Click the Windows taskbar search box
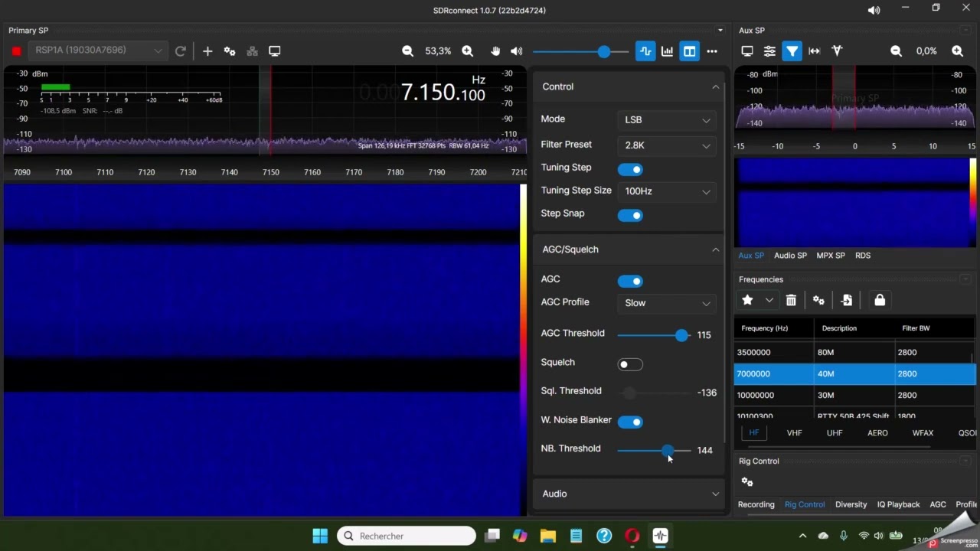The width and height of the screenshot is (980, 551). click(x=407, y=536)
